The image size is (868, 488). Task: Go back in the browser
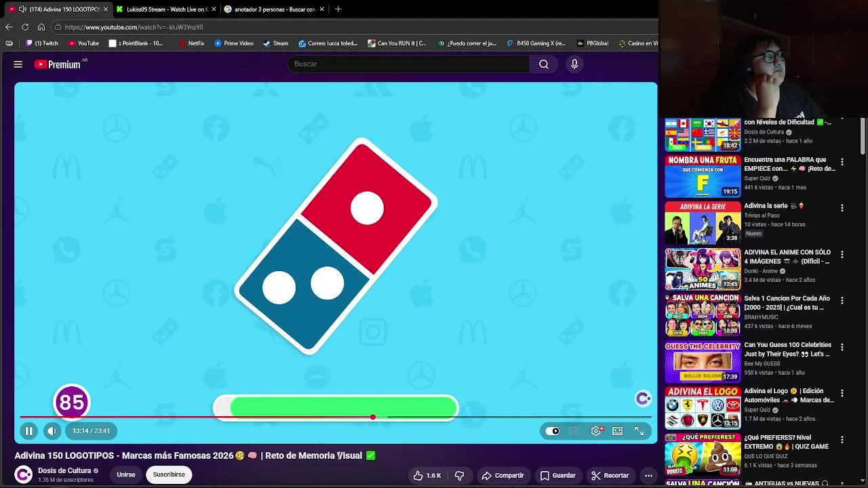click(x=9, y=27)
